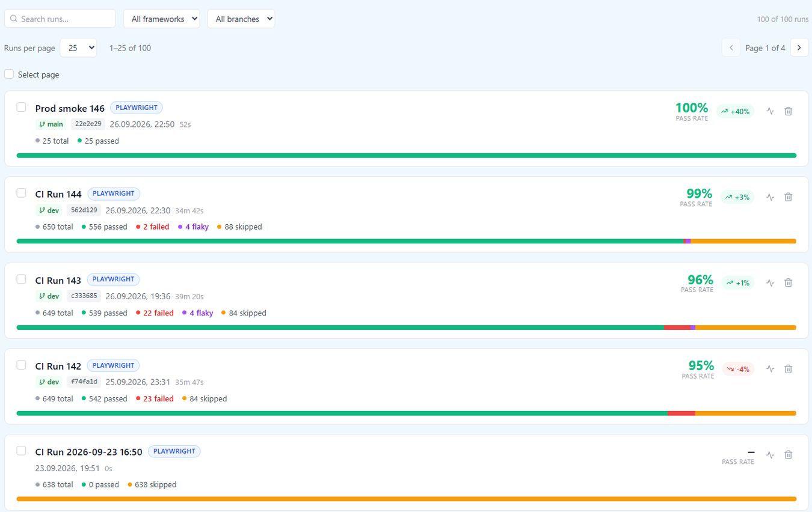
Task: Tick the Select page checkbox
Action: pos(9,74)
